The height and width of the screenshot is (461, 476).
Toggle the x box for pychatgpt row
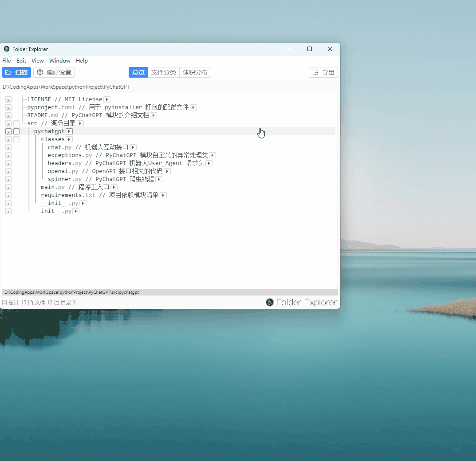click(8, 131)
